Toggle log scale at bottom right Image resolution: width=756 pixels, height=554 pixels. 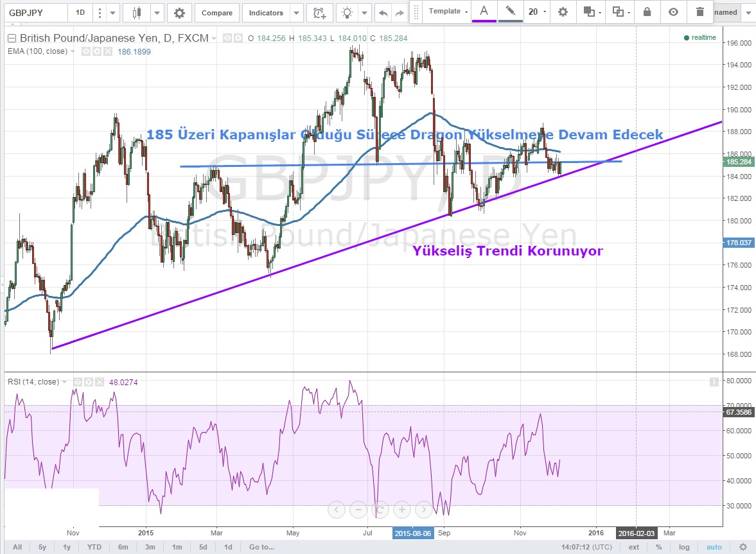click(x=685, y=548)
